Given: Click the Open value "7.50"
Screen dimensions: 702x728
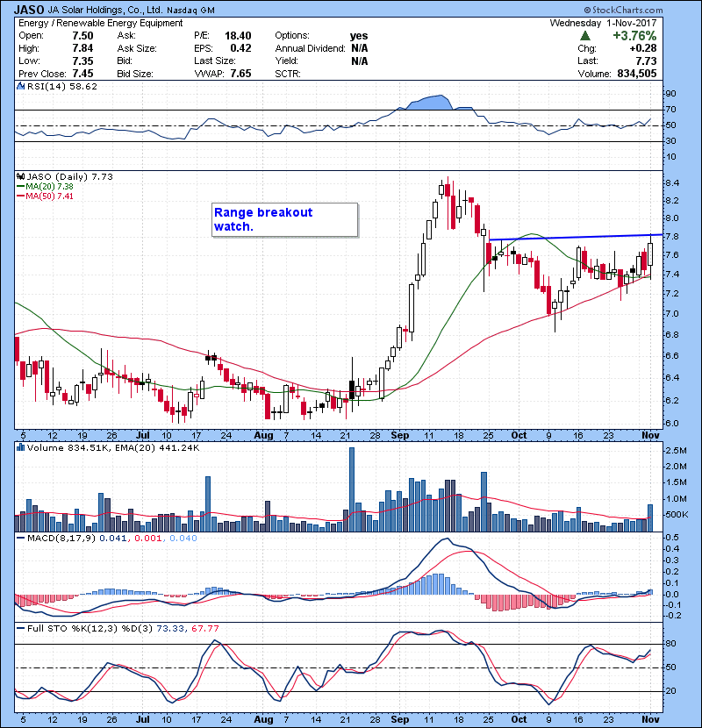Looking at the screenshot, I should tap(82, 36).
